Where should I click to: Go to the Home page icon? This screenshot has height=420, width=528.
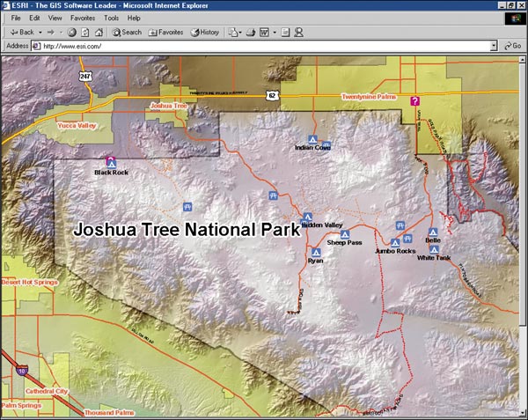[99, 33]
